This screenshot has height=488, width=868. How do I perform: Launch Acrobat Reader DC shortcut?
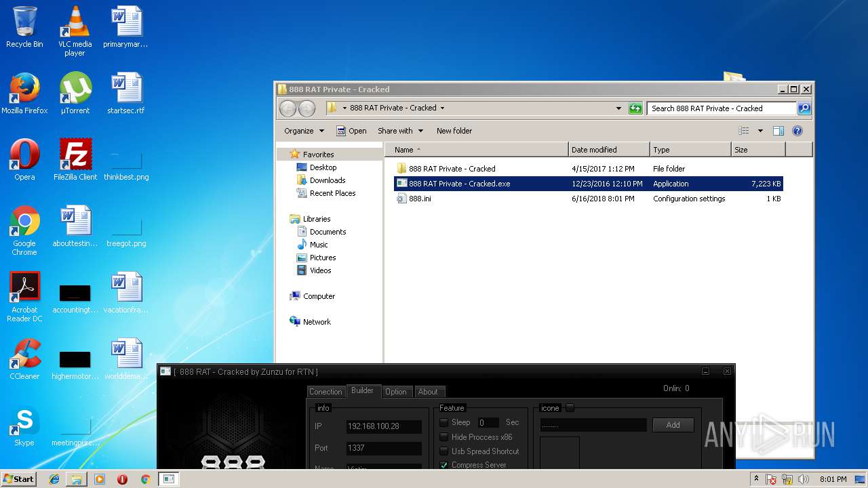[24, 297]
